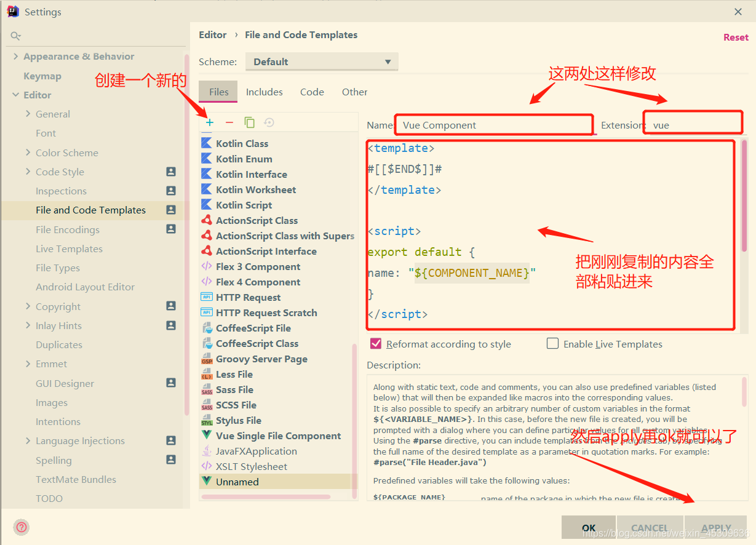Screen dimensions: 756x545
Task: Click project-level icon beside Inspections
Action: point(171,191)
